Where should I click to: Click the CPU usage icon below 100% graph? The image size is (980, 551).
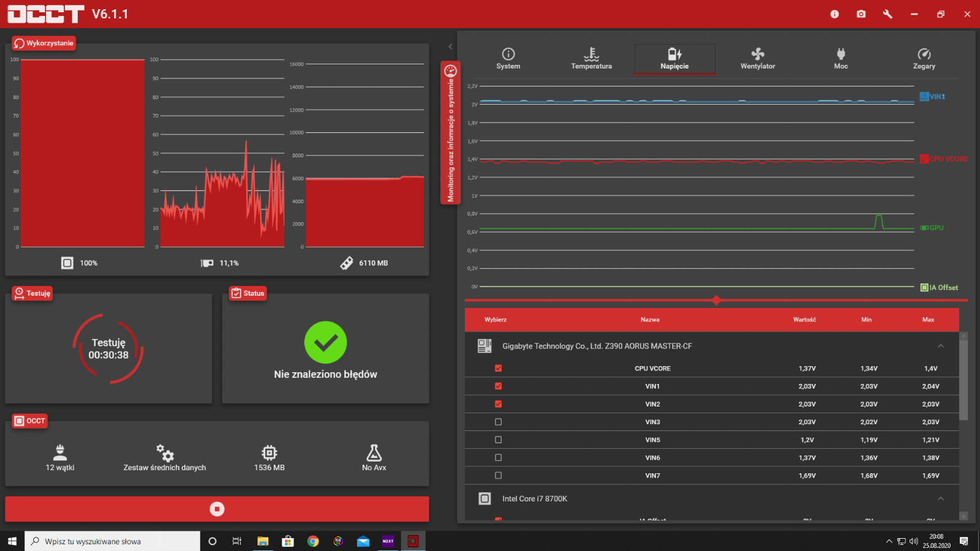click(67, 263)
